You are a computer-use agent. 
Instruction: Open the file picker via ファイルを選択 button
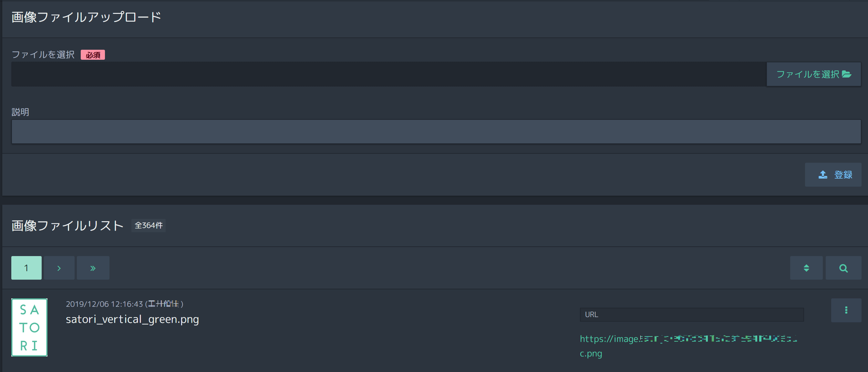(x=813, y=74)
